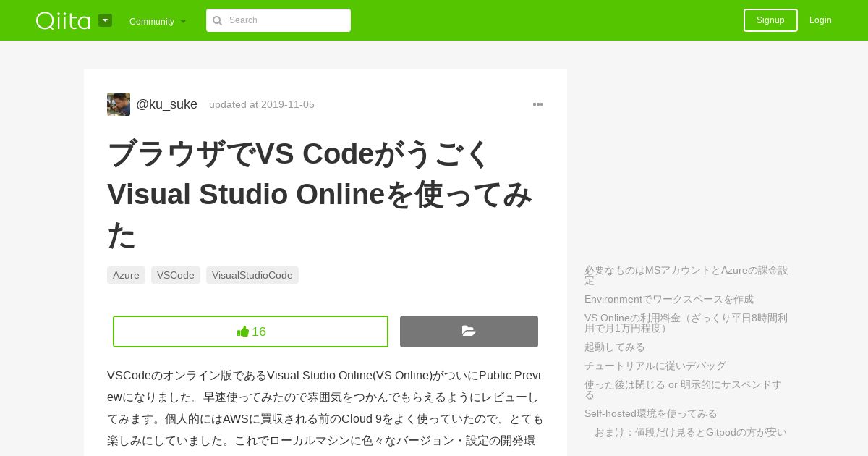Expand the Community menu
Image resolution: width=868 pixels, height=456 pixels.
pos(158,22)
